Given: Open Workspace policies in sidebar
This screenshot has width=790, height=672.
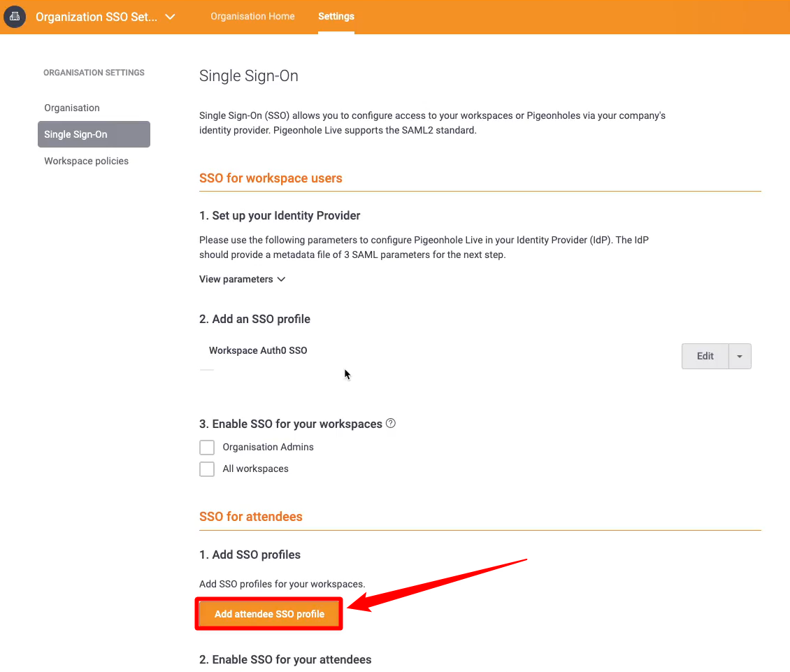Looking at the screenshot, I should coord(86,161).
